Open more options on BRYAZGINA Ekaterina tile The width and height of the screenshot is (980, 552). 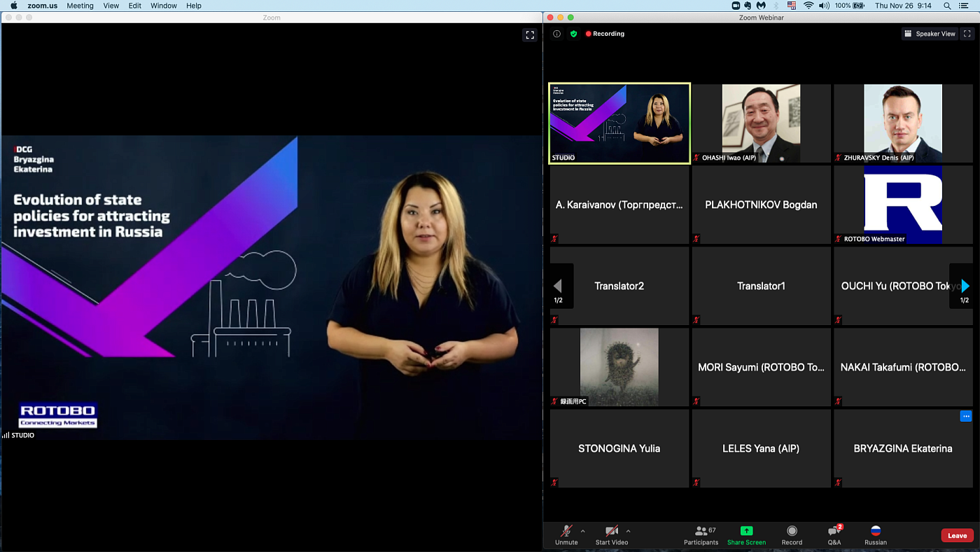coord(966,416)
